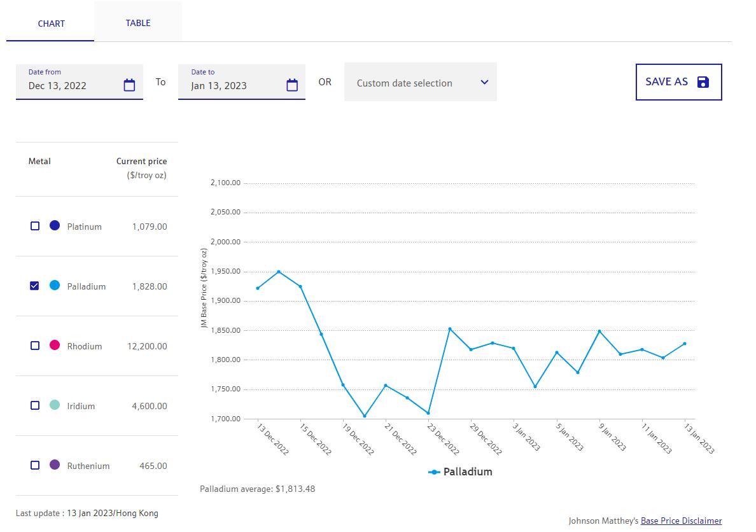The width and height of the screenshot is (756, 532).
Task: Toggle the Ruthenium checkbox on
Action: coord(35,465)
